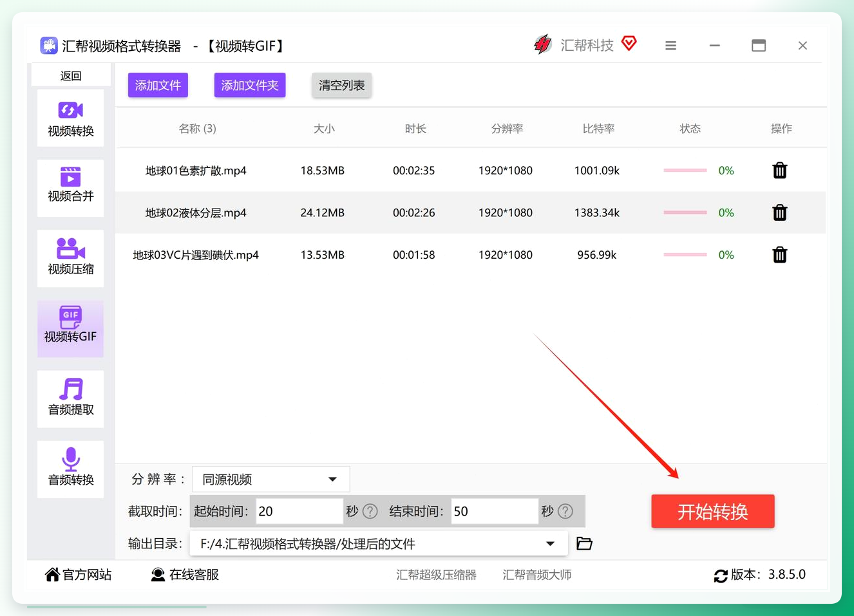Show help for 起始时间 question mark
Image resolution: width=854 pixels, height=616 pixels.
click(x=370, y=511)
